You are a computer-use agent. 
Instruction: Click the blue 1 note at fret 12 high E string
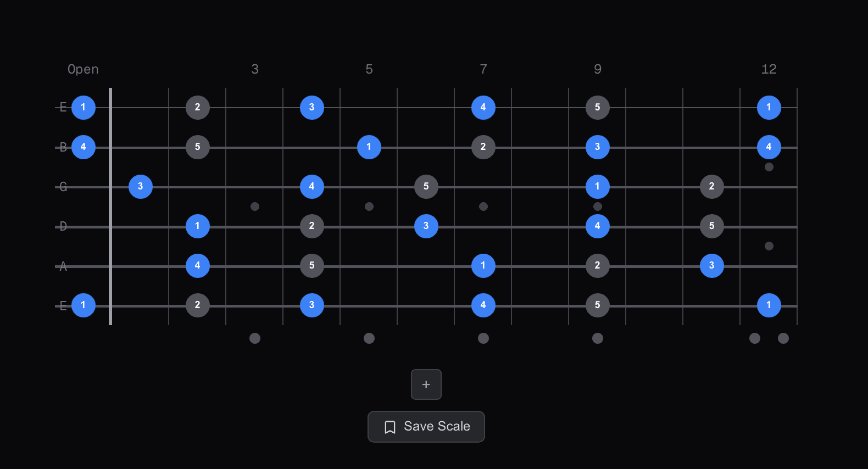pos(769,107)
